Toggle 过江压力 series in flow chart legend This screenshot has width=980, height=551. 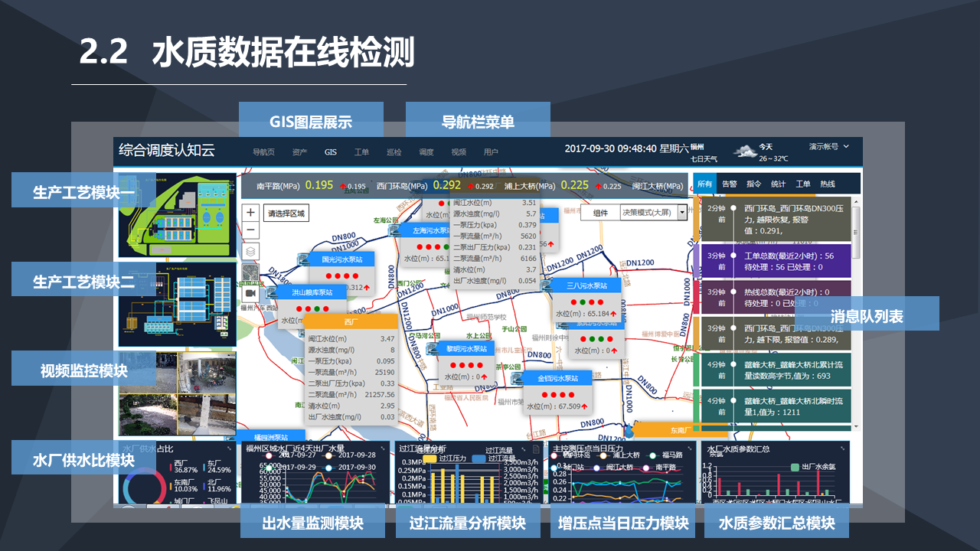(446, 458)
